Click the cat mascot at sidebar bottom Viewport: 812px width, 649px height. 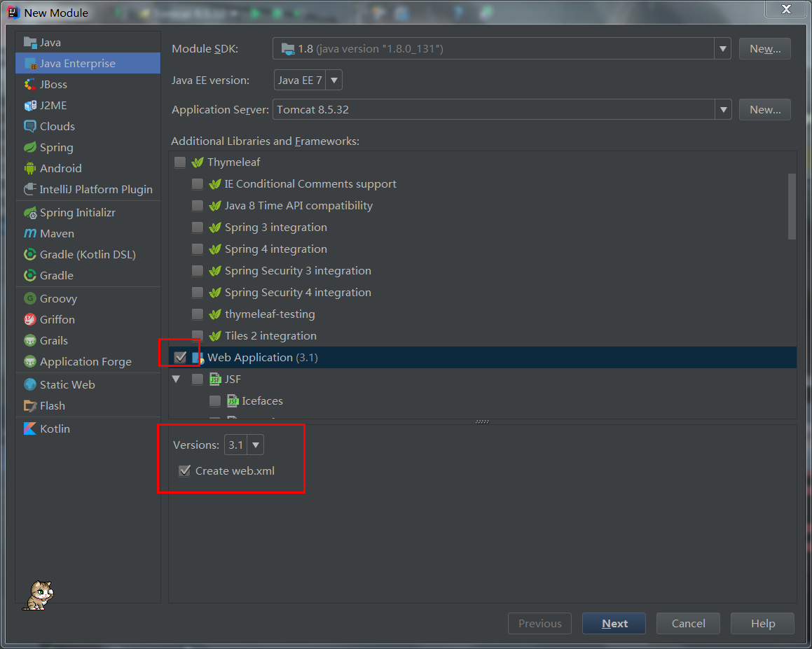click(x=39, y=596)
